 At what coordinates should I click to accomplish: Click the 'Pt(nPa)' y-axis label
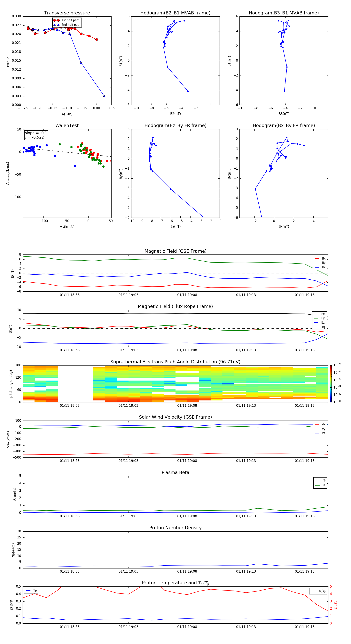click(8, 61)
